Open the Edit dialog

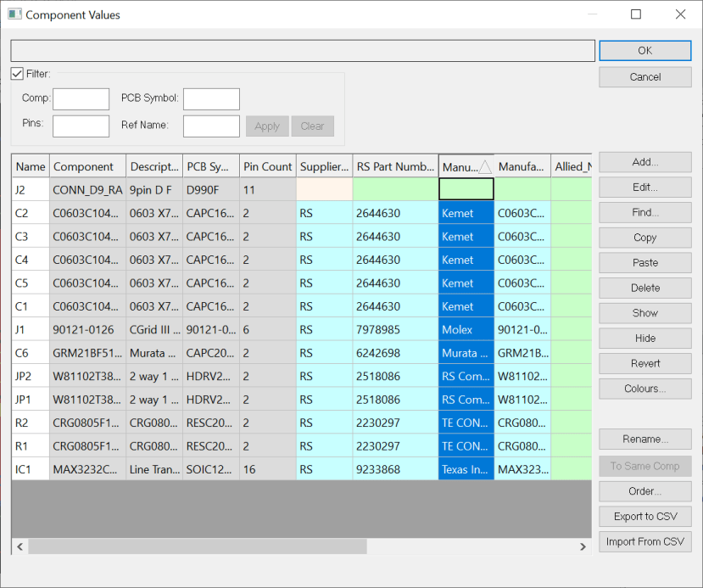point(644,187)
